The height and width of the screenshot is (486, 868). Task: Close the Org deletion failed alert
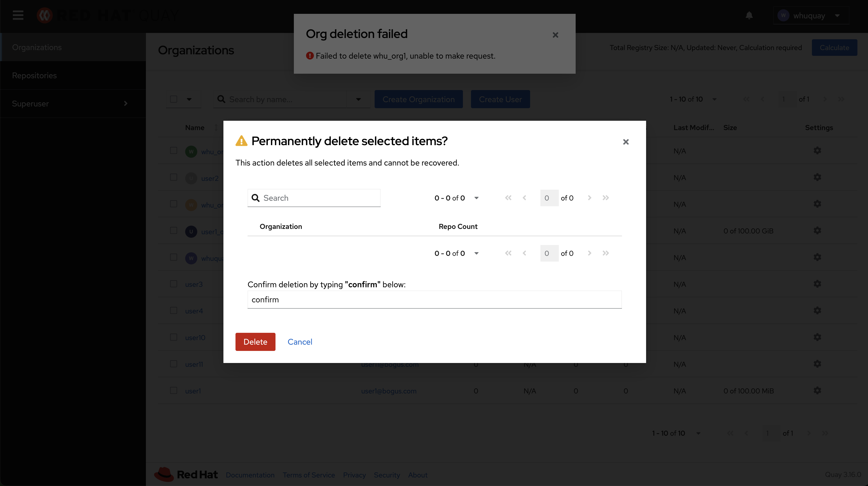tap(555, 35)
